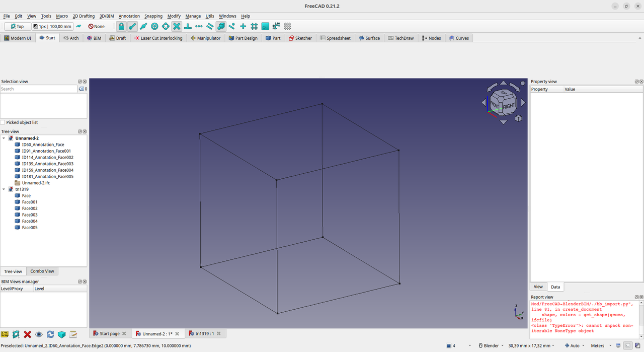Screen dimensions: 644x352
Task: Click the navigation cube down arrow
Action: pyautogui.click(x=504, y=122)
